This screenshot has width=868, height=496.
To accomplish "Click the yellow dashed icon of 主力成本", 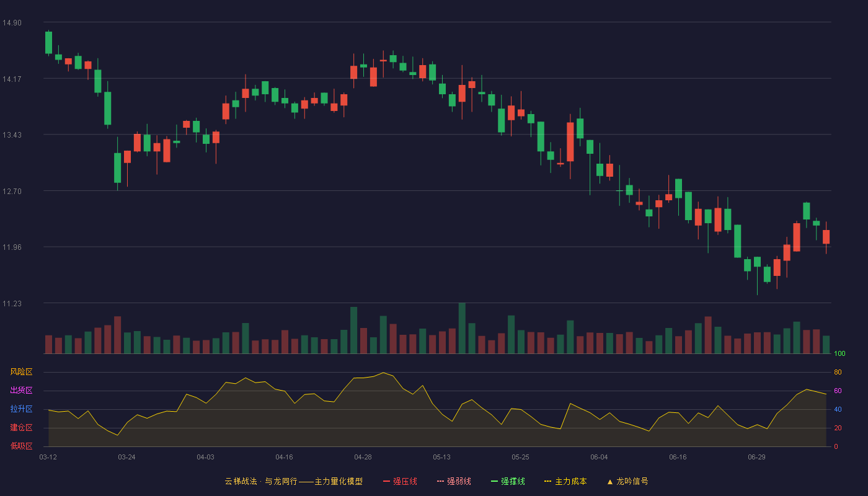I will coord(548,481).
